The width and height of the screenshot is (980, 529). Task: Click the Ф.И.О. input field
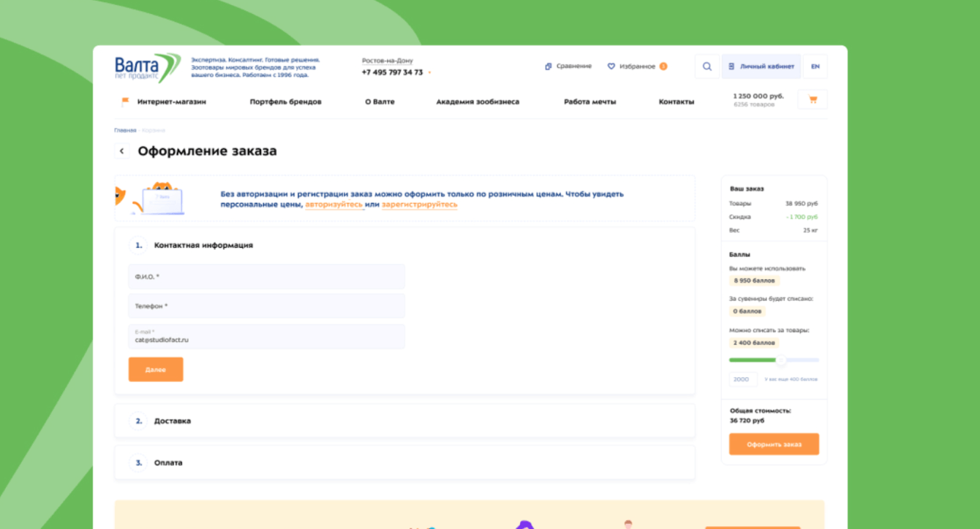266,277
